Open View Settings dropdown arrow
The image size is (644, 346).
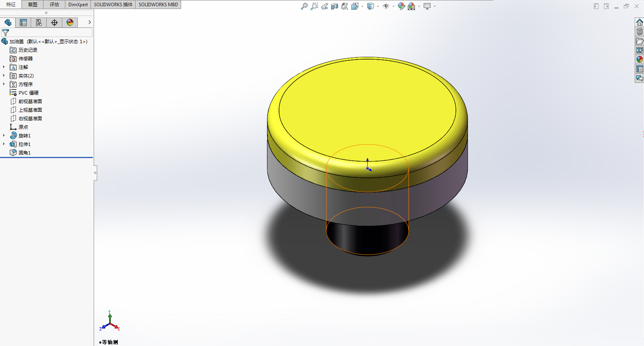tap(435, 6)
